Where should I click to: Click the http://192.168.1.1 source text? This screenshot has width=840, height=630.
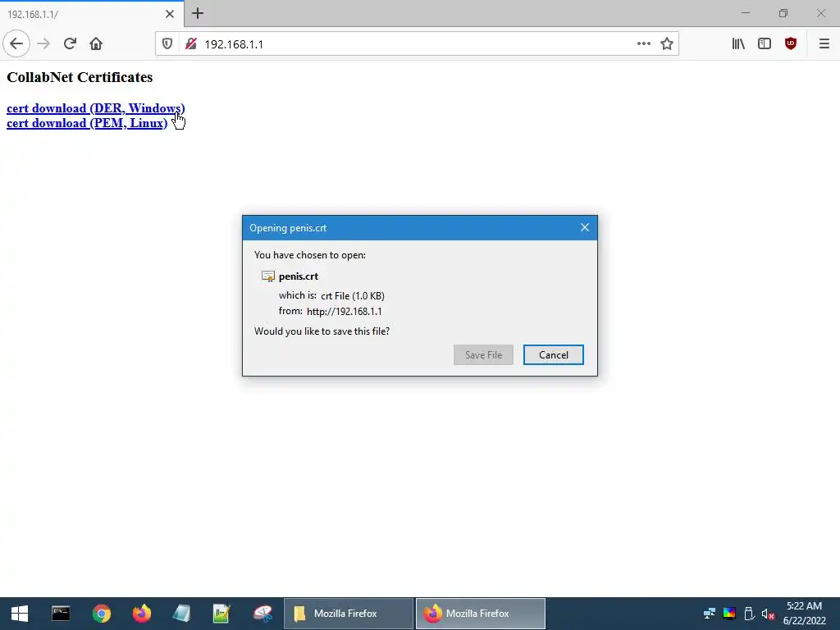click(x=345, y=311)
